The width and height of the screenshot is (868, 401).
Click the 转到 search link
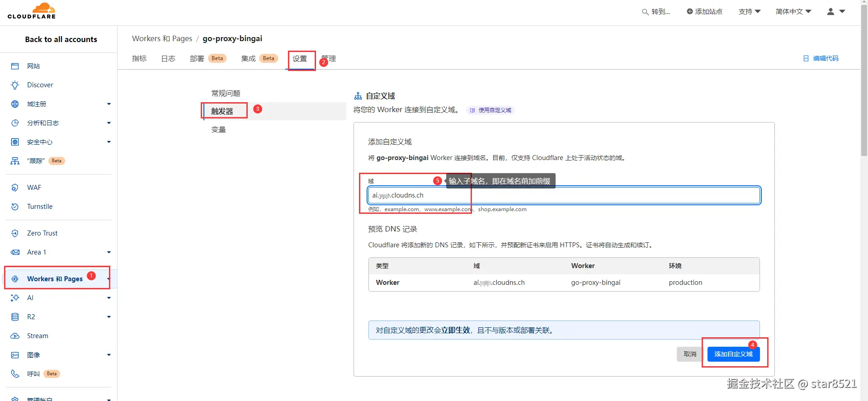[x=660, y=12]
